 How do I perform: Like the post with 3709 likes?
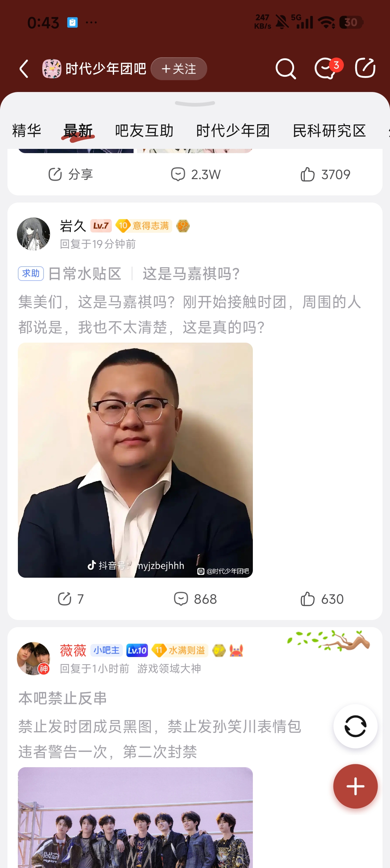tap(325, 175)
